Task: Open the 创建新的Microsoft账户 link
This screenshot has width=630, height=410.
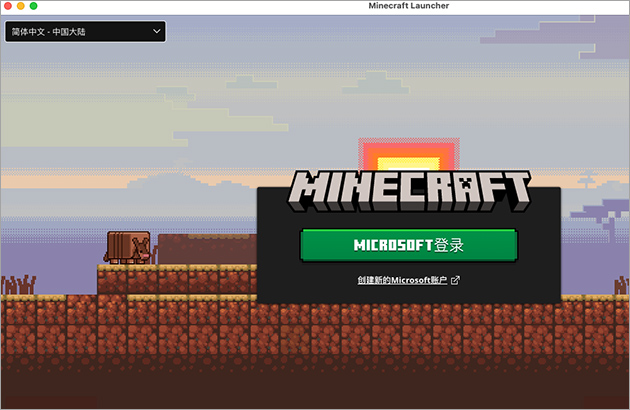Action: coord(402,280)
